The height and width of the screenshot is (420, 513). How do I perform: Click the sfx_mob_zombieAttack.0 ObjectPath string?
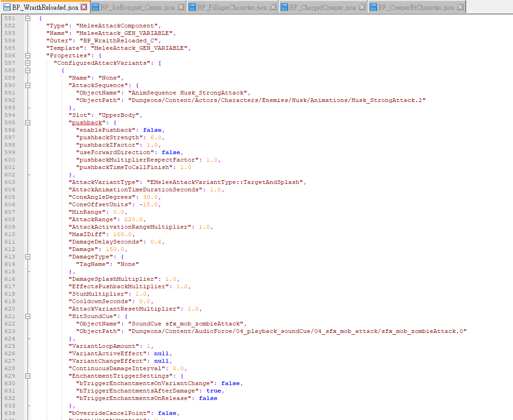point(297,331)
